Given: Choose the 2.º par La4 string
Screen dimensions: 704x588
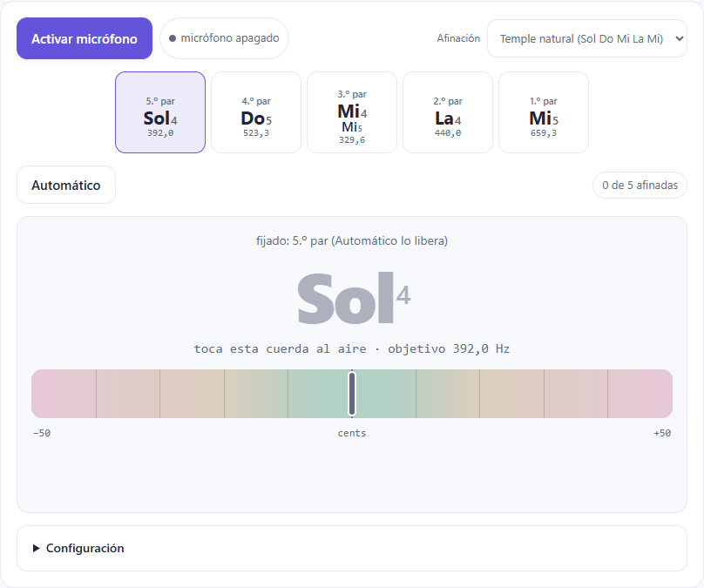Looking at the screenshot, I should coord(448,112).
